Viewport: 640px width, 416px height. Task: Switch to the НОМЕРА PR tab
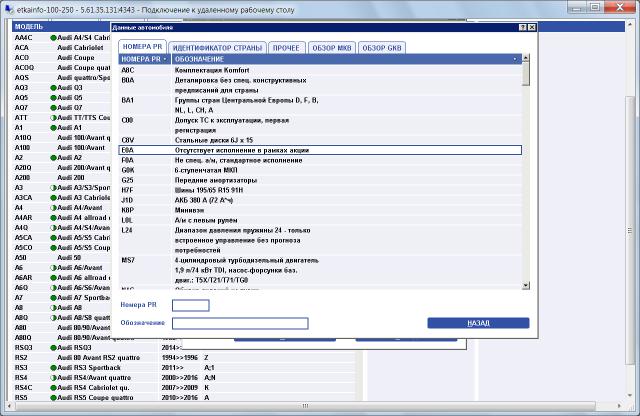point(142,47)
